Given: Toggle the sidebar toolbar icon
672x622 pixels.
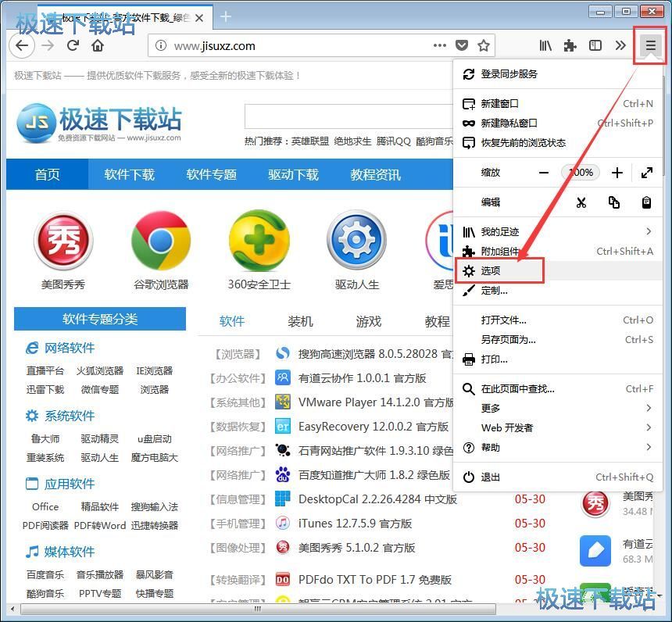Looking at the screenshot, I should [595, 45].
